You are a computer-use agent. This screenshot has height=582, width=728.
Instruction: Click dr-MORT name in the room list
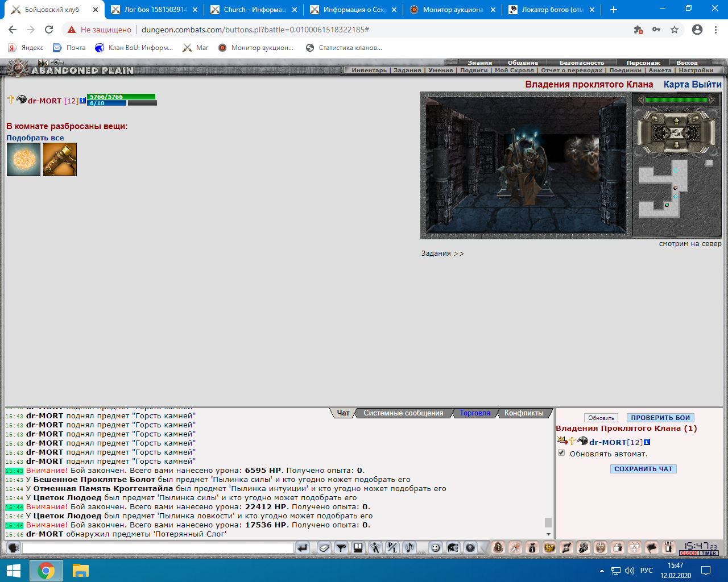[x=608, y=442]
